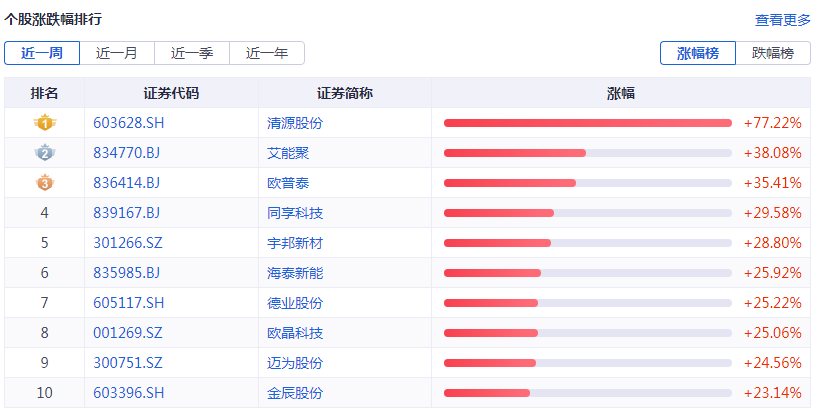The height and width of the screenshot is (417, 820).
Task: Select the 近一月 time range tab
Action: [x=116, y=53]
